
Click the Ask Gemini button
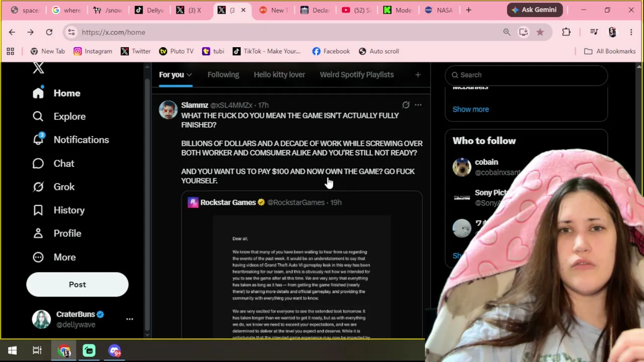pos(535,10)
